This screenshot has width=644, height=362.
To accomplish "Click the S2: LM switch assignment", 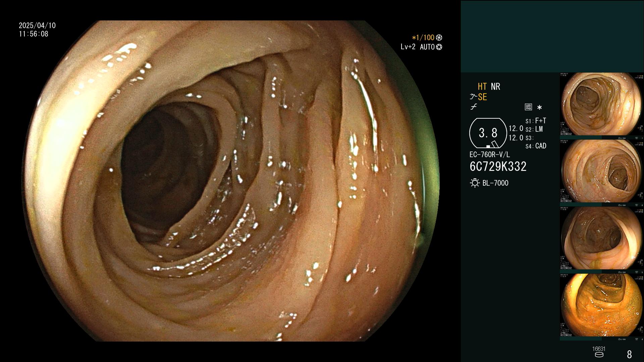I will coord(534,129).
